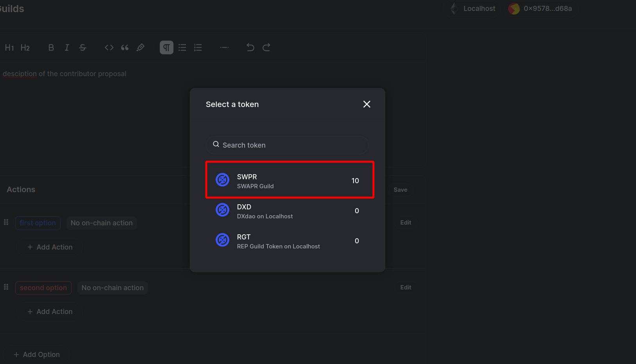Viewport: 636px width, 364px height.
Task: Open the Localhost network selector
Action: coord(472,9)
